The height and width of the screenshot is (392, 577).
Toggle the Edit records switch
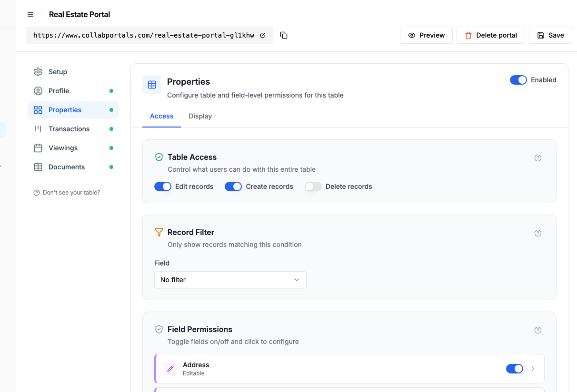pos(163,186)
